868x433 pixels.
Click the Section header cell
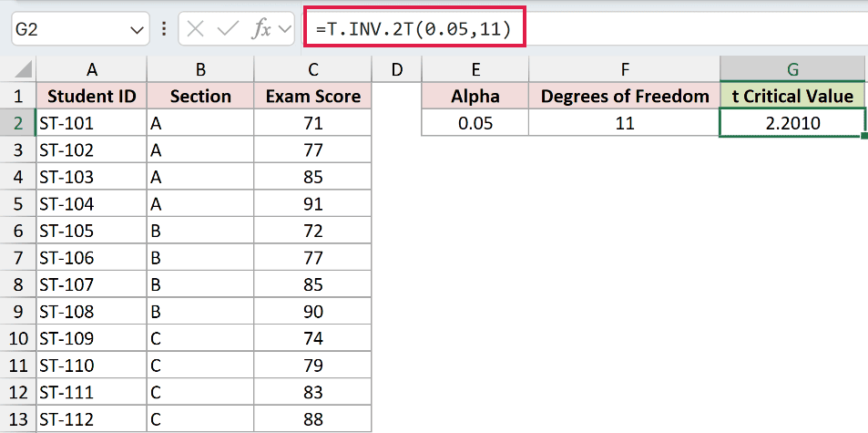click(x=200, y=97)
